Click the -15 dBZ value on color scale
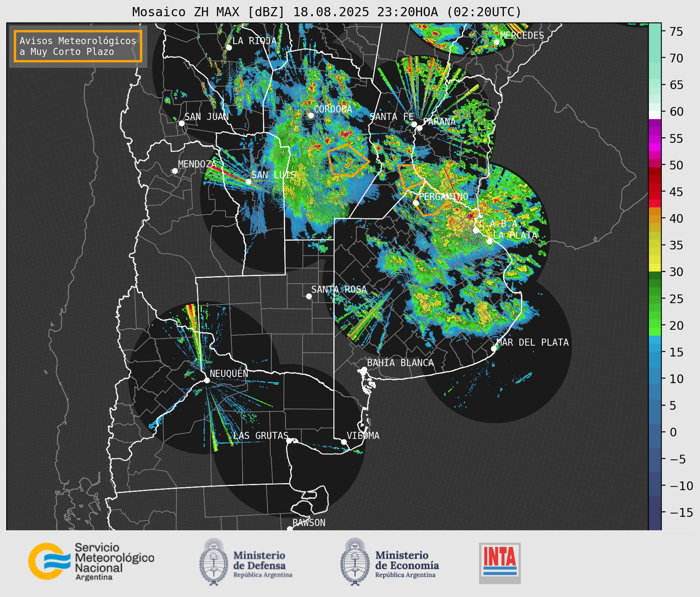The image size is (700, 597). pos(681,512)
